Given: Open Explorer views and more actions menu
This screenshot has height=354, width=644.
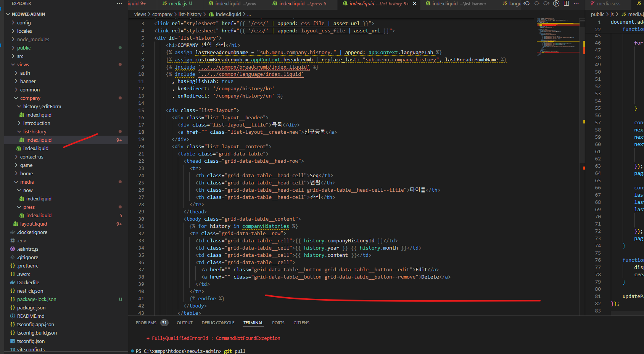Looking at the screenshot, I should tap(119, 3).
